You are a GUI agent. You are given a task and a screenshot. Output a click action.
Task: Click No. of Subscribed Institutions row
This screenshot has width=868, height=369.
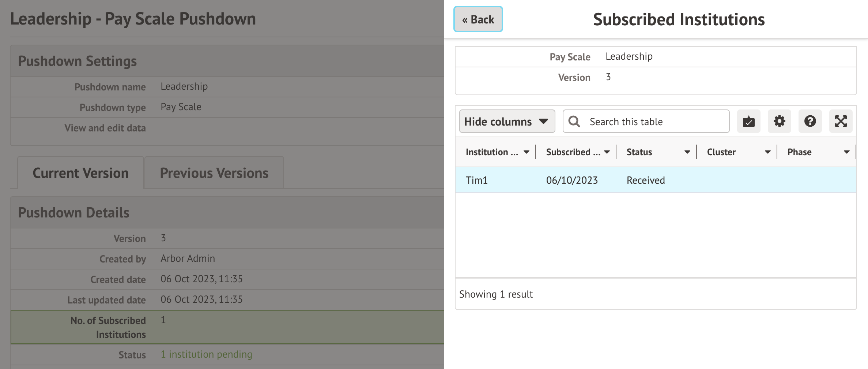point(227,327)
